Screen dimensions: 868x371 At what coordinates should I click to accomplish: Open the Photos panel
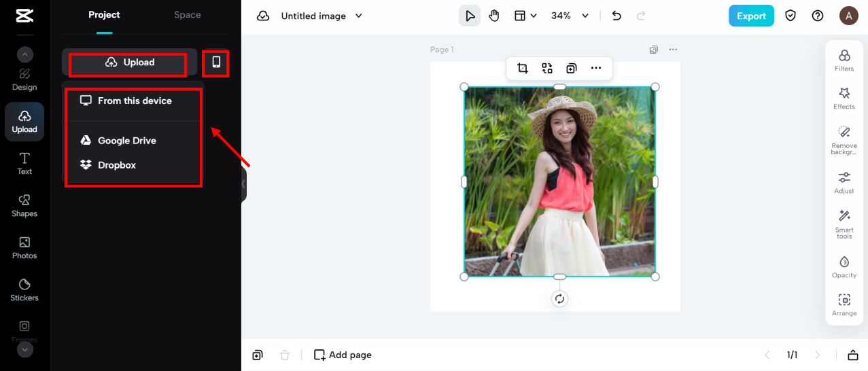pos(24,248)
